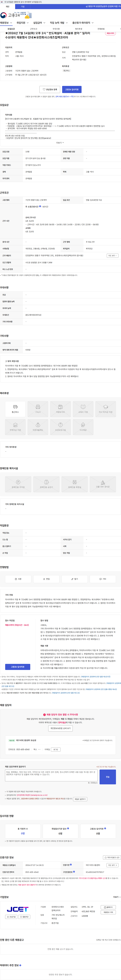Click the 거짓구인광고 신고 button
Screen dimensions: 121x980
click(x=112, y=858)
